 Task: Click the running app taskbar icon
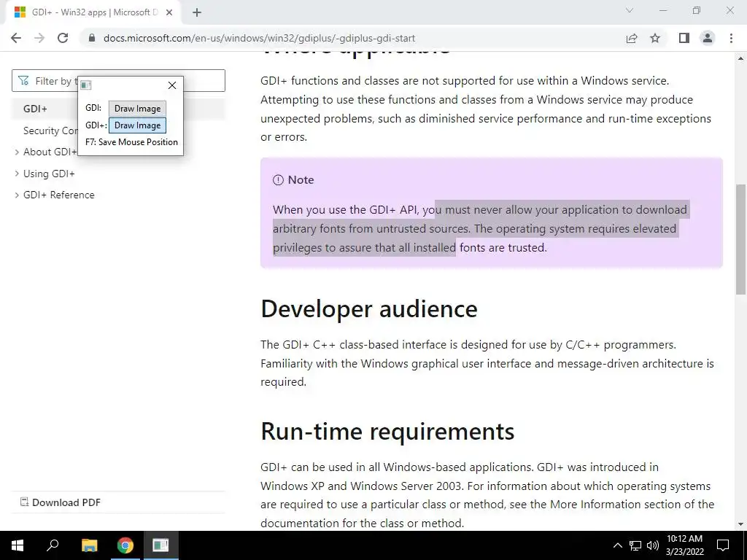point(160,545)
